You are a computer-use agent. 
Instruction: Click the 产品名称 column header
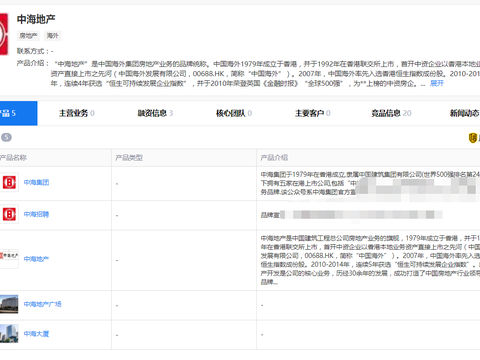tap(13, 158)
